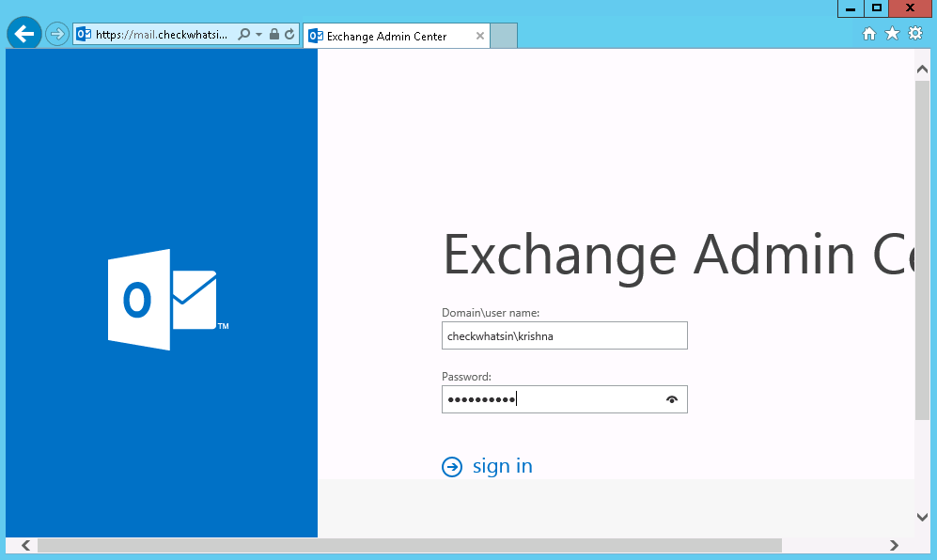View the security lock icon report
Image resolution: width=937 pixels, height=560 pixels.
(x=274, y=34)
